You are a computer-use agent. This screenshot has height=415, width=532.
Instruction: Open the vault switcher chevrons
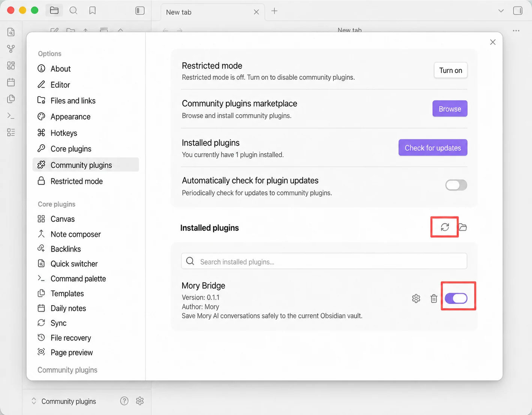pyautogui.click(x=34, y=401)
